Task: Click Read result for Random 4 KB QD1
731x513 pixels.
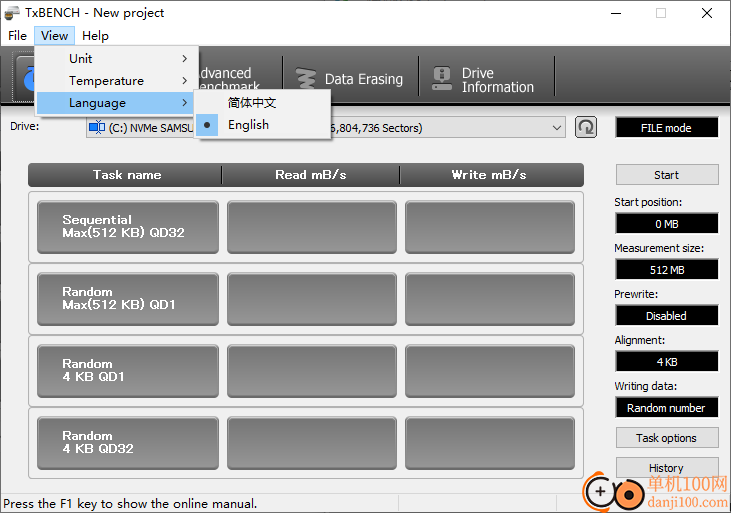Action: pos(312,371)
